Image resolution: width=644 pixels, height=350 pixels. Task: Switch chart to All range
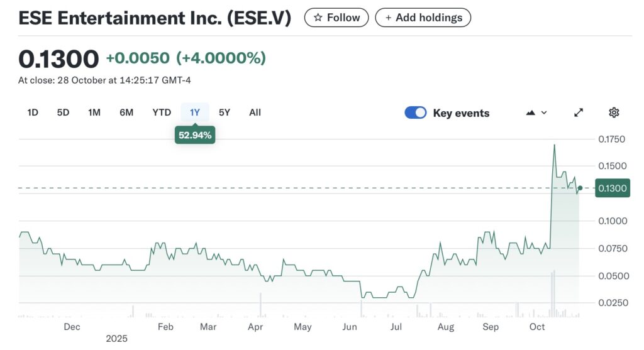pos(255,112)
